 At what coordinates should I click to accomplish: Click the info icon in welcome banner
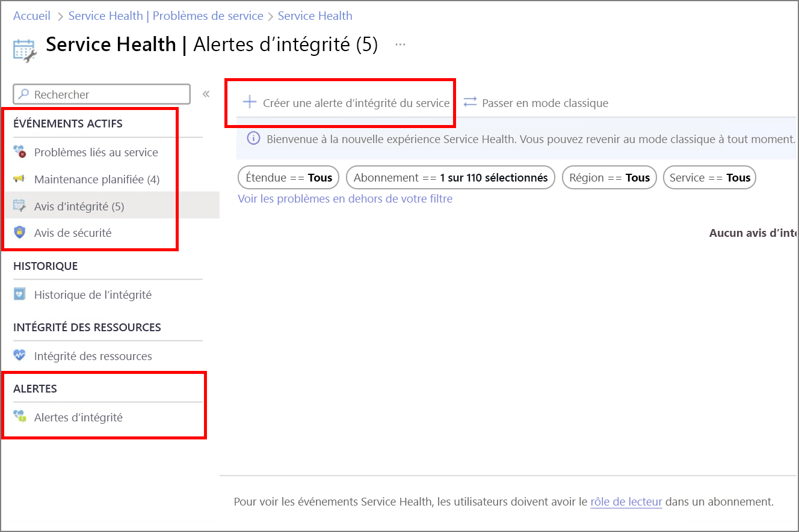254,139
